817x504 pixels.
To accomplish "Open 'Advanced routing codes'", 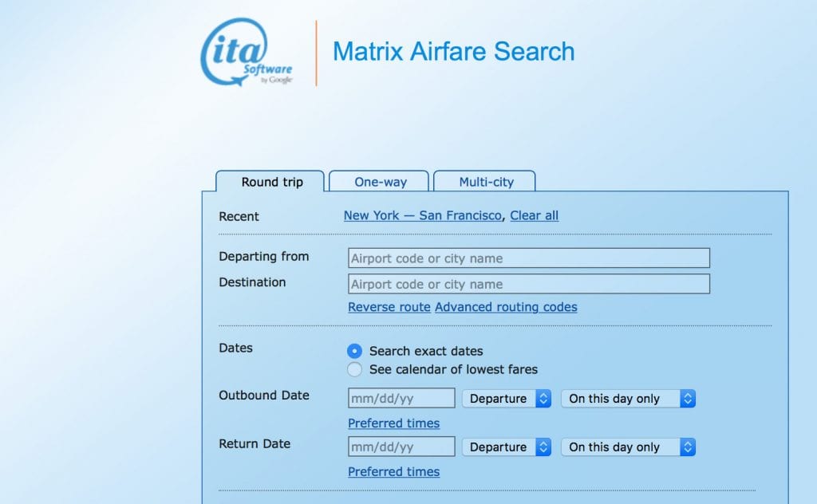I will pyautogui.click(x=505, y=307).
